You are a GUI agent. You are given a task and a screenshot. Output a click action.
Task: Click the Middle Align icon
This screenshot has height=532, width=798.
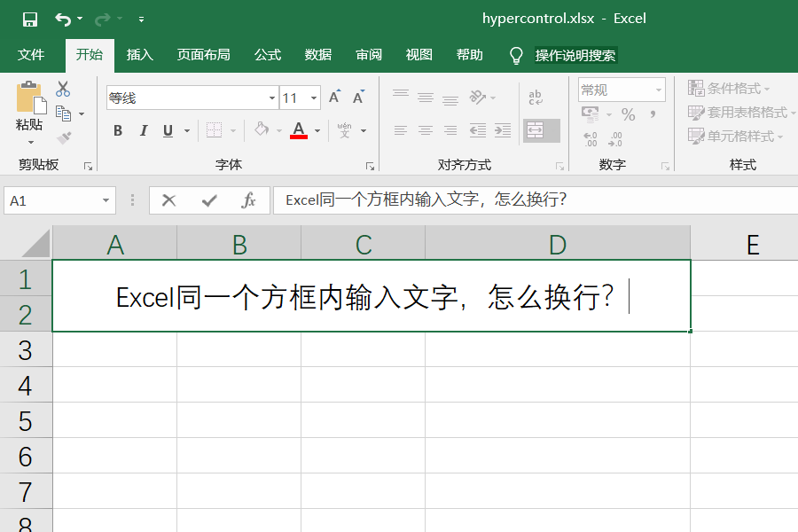coord(426,97)
